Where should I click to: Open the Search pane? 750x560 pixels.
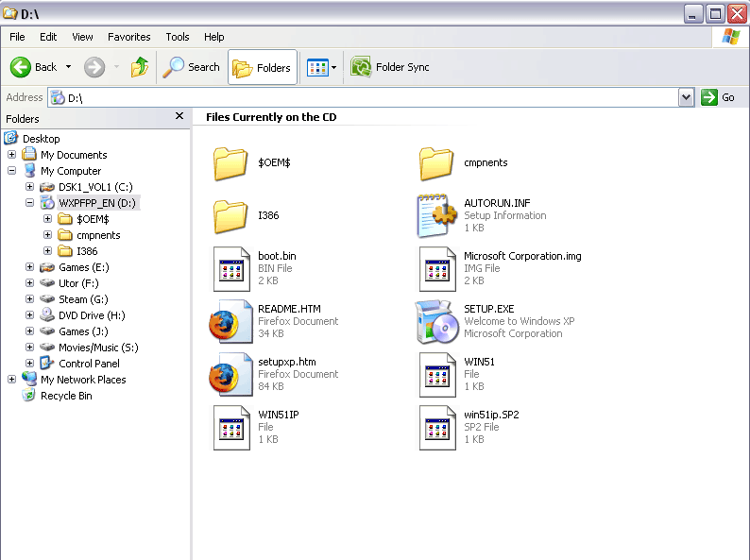(191, 67)
